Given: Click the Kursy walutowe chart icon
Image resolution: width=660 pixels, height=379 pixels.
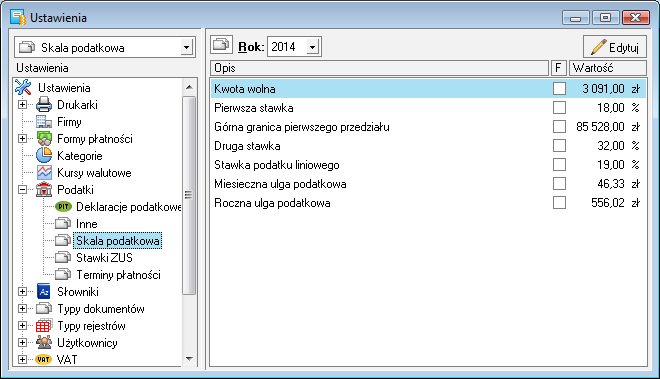Looking at the screenshot, I should [x=44, y=173].
